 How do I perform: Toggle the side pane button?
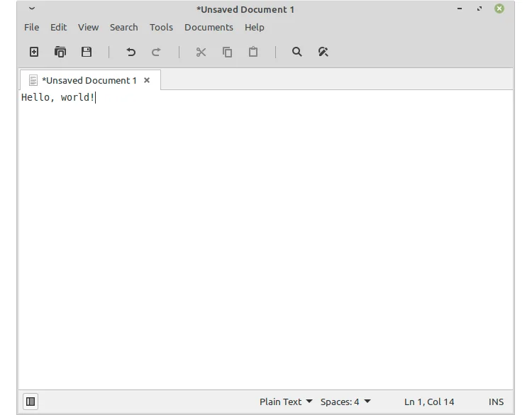31,402
